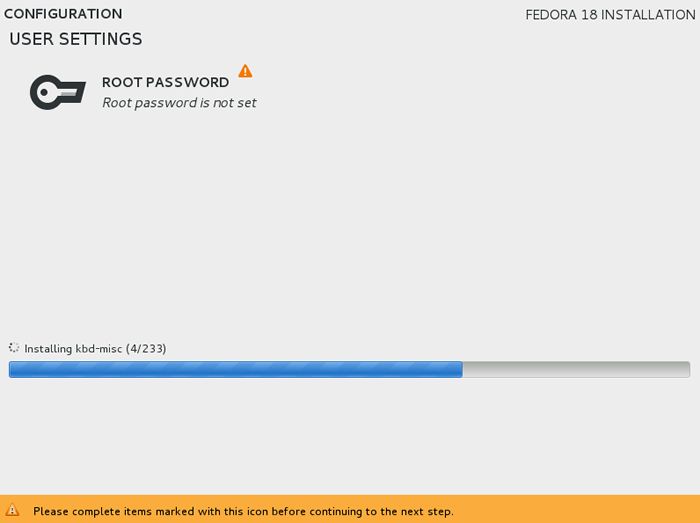Screen dimensions: 700x523
Task: Click the warning icon in the bottom orange bar
Action: pyautogui.click(x=12, y=510)
